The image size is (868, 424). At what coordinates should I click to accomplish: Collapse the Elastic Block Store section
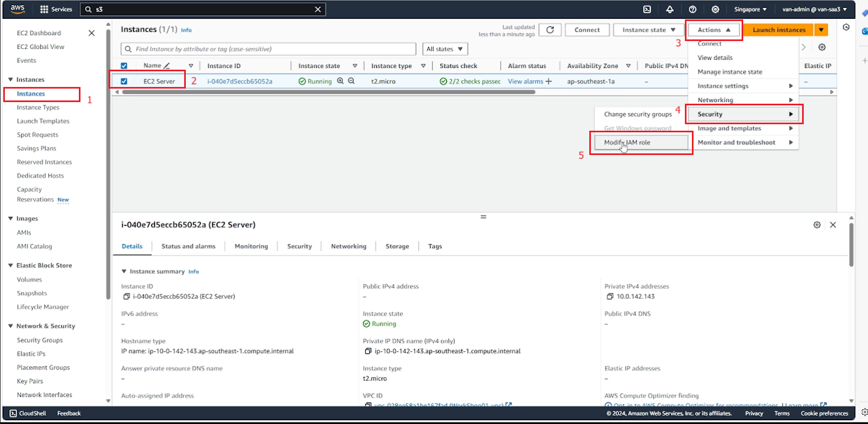(10, 265)
